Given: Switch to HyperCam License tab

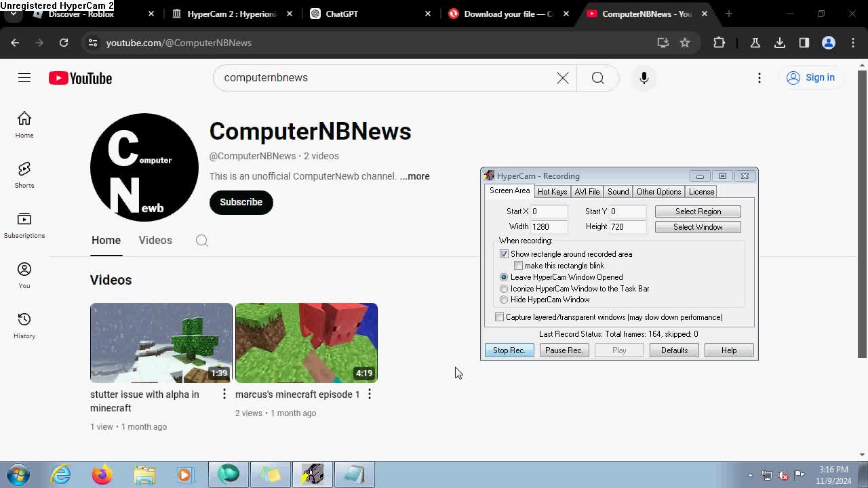Looking at the screenshot, I should click(701, 192).
